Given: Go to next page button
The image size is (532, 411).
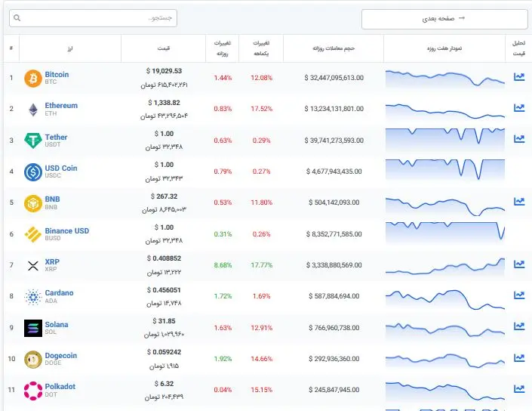Looking at the screenshot, I should click(x=444, y=19).
